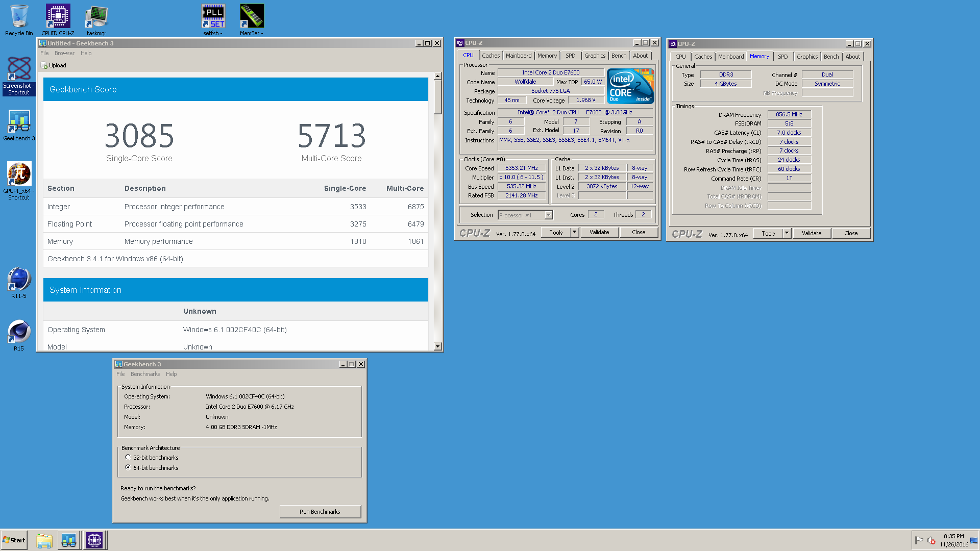Select 32-bit benchmarks radio button

coord(128,458)
